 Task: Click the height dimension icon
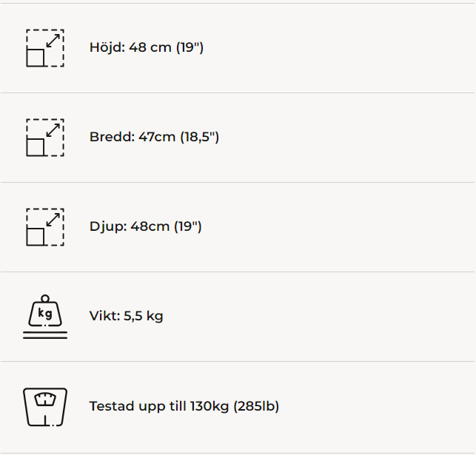(45, 49)
